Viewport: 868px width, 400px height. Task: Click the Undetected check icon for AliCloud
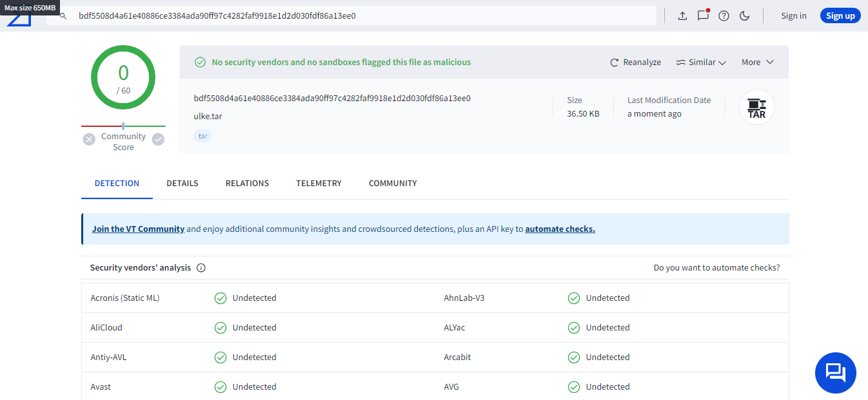click(x=221, y=328)
